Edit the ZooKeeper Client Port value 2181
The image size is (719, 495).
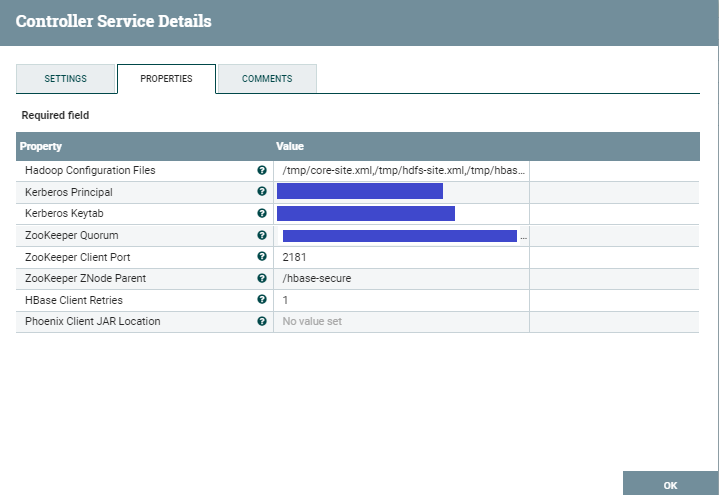400,257
